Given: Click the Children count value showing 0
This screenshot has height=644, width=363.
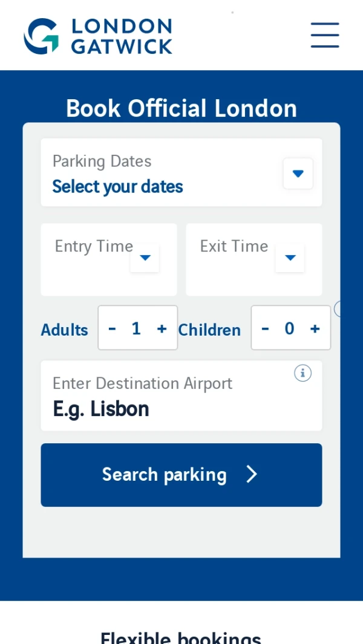Looking at the screenshot, I should [x=290, y=328].
